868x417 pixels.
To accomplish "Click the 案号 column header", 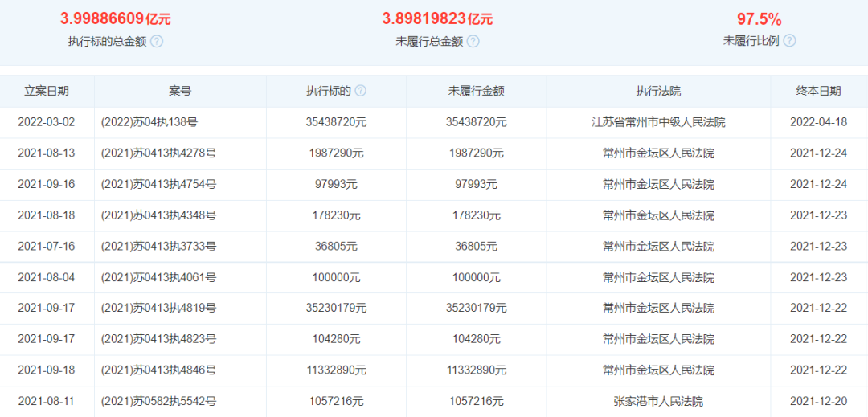I will pyautogui.click(x=180, y=92).
